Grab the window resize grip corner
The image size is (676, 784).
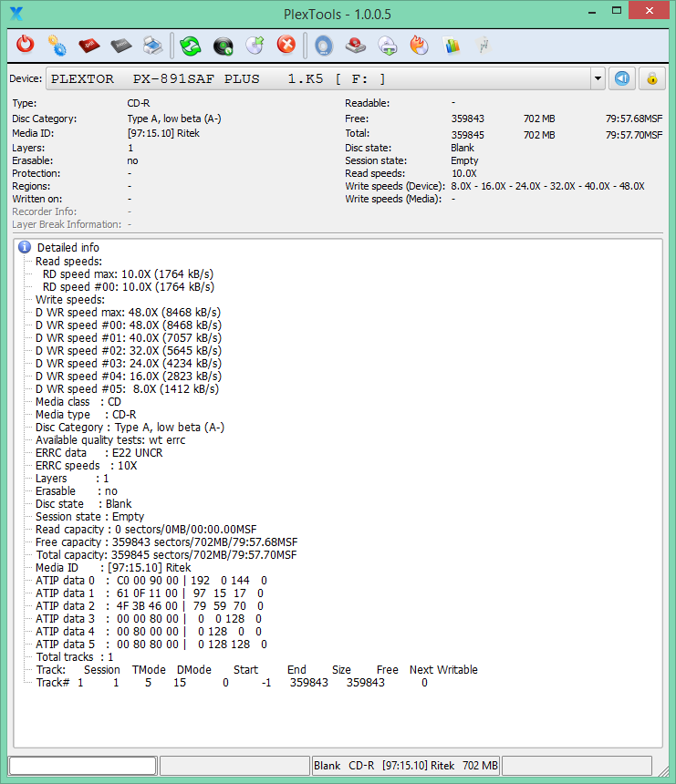pos(662,770)
